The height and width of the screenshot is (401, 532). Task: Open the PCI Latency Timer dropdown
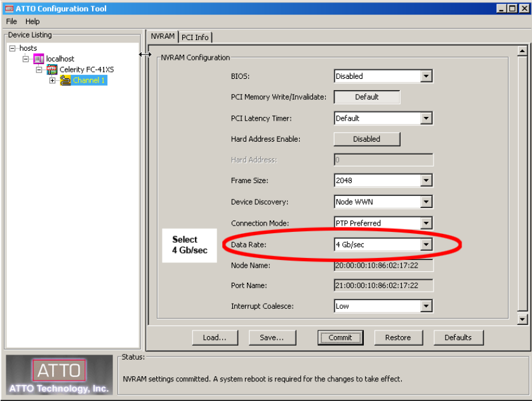pos(426,118)
